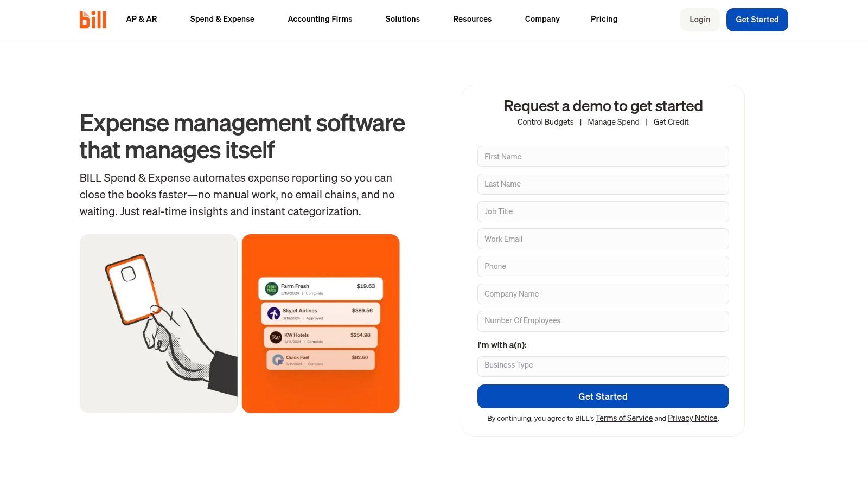Click the KW Hotels $254.98 amount
868x488 pixels.
pyautogui.click(x=360, y=335)
